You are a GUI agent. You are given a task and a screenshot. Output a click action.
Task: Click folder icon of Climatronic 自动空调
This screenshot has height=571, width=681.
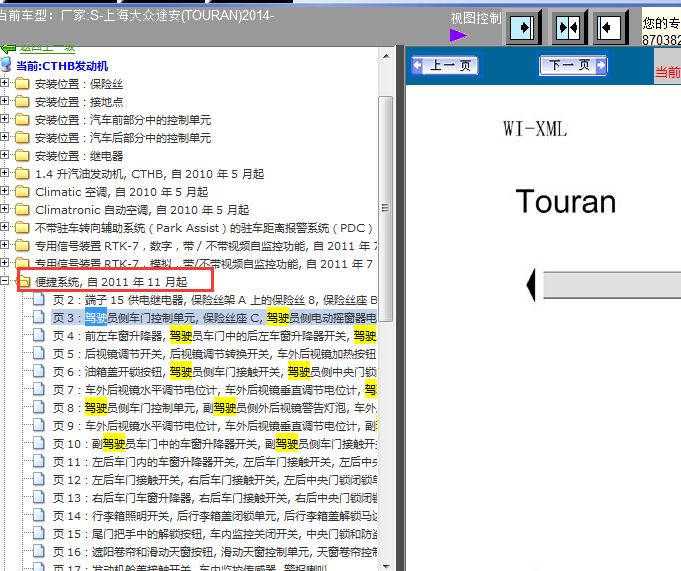[22, 210]
